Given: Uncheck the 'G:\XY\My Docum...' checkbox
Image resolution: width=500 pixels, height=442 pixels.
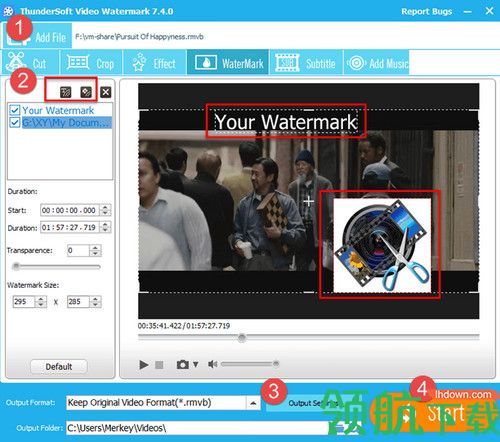Looking at the screenshot, I should tap(15, 122).
